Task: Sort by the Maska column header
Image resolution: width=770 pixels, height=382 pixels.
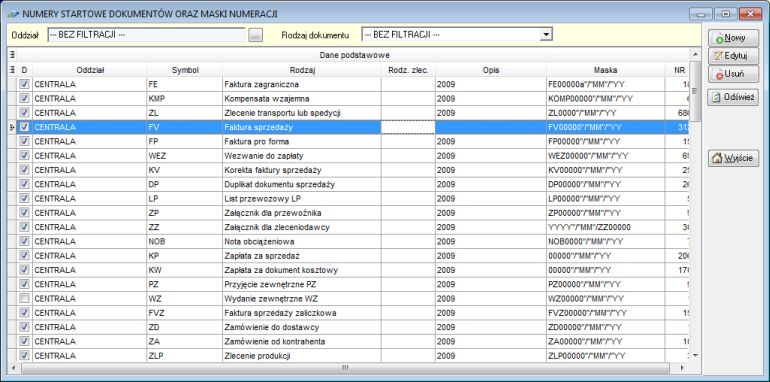Action: (605, 70)
